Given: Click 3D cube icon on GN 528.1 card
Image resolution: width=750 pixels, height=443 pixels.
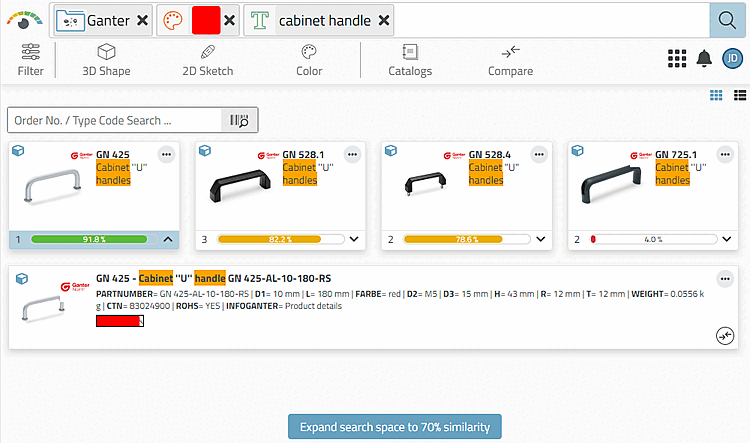Looking at the screenshot, I should point(205,151).
